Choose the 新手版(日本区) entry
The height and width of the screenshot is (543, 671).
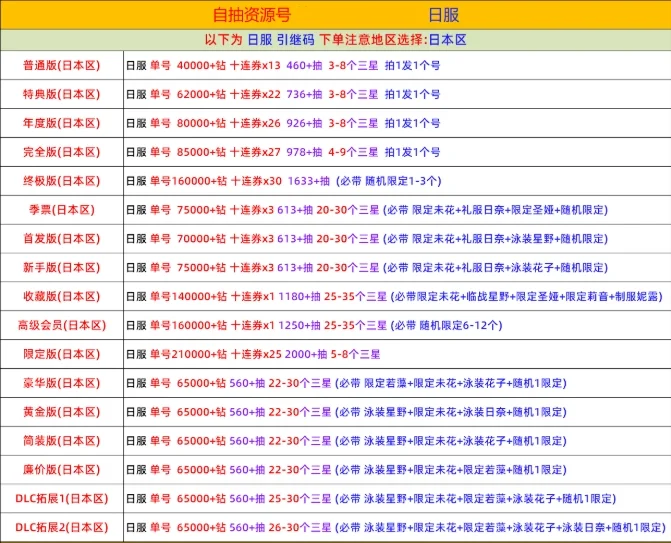coord(62,267)
